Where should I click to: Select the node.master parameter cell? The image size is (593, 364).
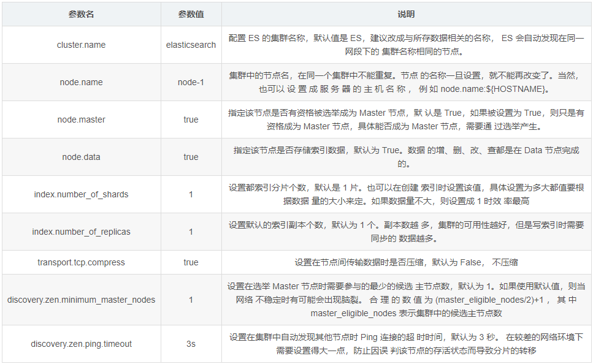[x=81, y=119]
